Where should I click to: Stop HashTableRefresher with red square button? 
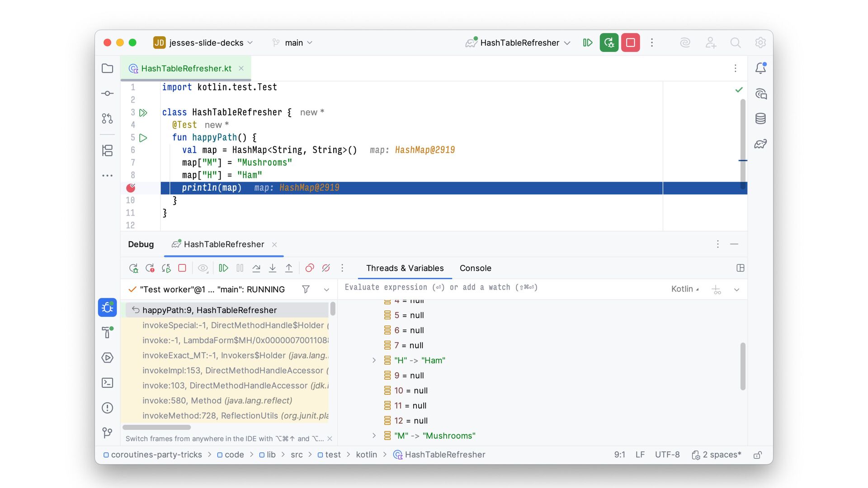click(x=630, y=42)
